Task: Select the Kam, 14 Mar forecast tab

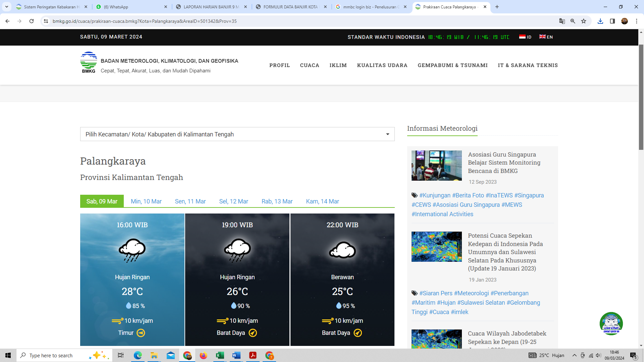Action: [x=322, y=201]
